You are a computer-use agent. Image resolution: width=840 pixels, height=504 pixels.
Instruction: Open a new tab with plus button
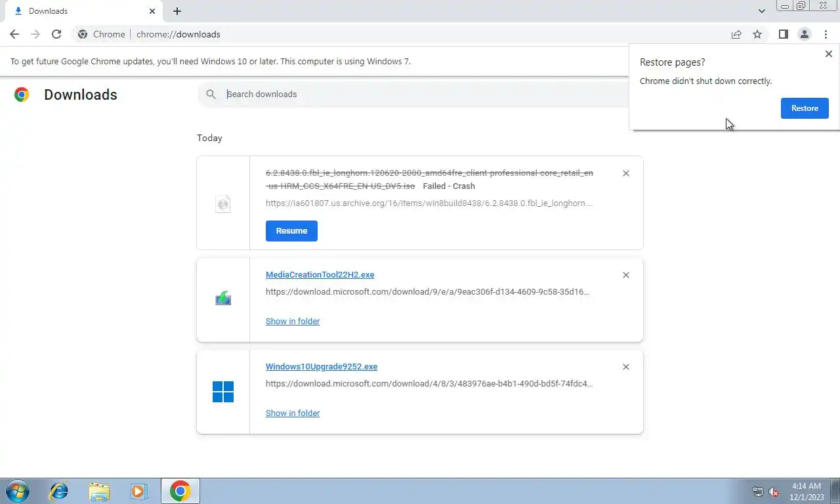pyautogui.click(x=177, y=11)
